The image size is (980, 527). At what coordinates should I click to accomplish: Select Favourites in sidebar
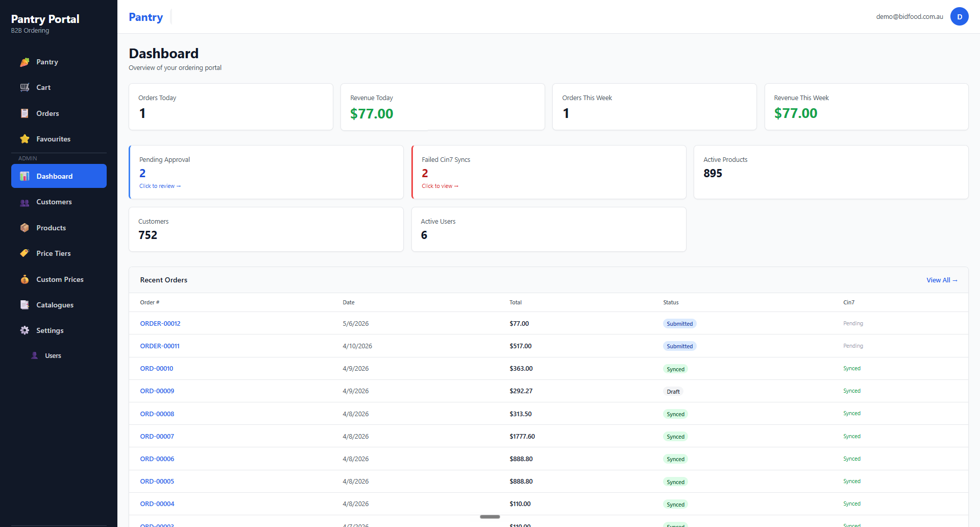tap(59, 139)
